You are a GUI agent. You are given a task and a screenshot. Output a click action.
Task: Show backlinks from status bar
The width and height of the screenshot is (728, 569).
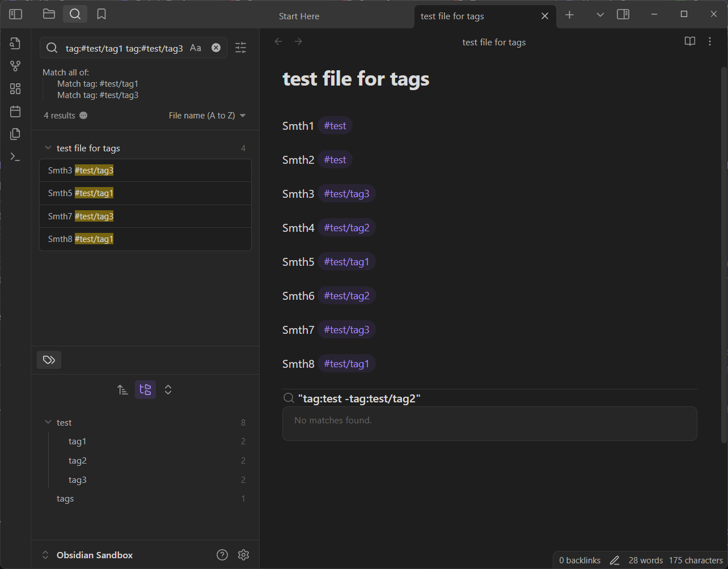pyautogui.click(x=579, y=560)
